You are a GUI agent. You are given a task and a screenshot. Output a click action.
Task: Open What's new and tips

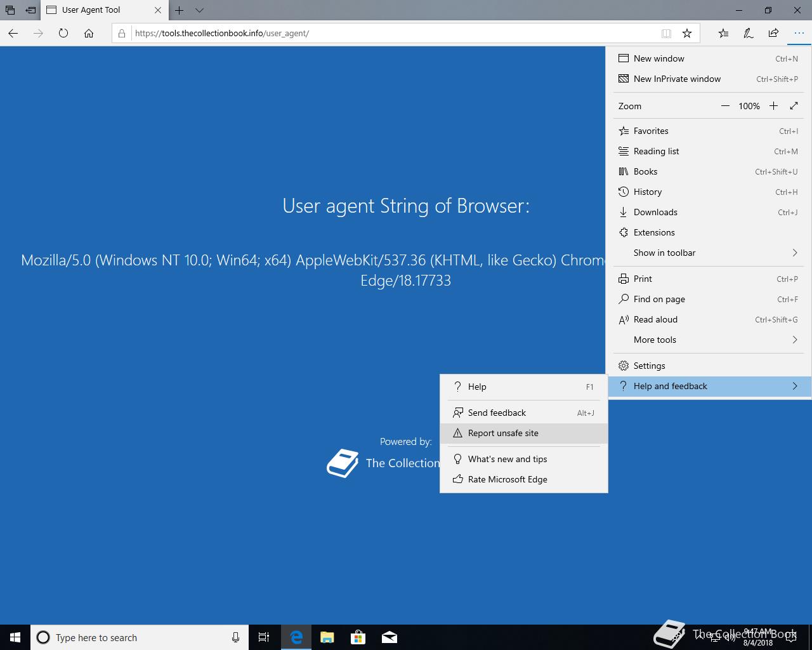click(524, 459)
